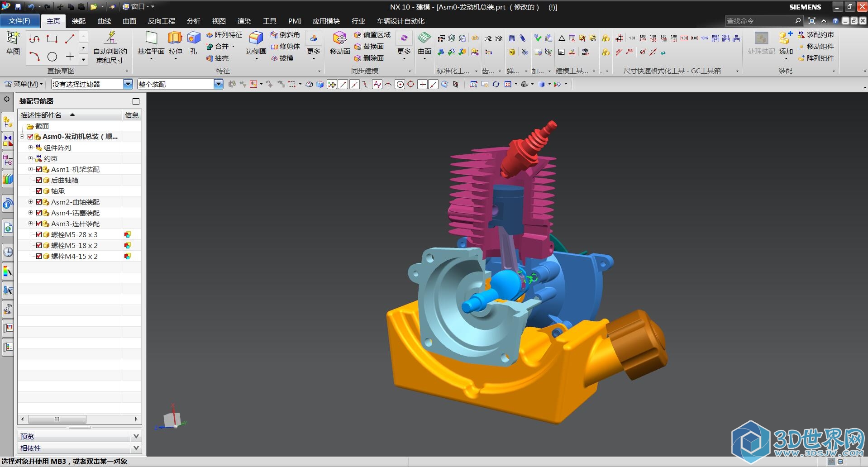868x467 pixels.
Task: Click Move Component (移动组件)
Action: pyautogui.click(x=816, y=47)
